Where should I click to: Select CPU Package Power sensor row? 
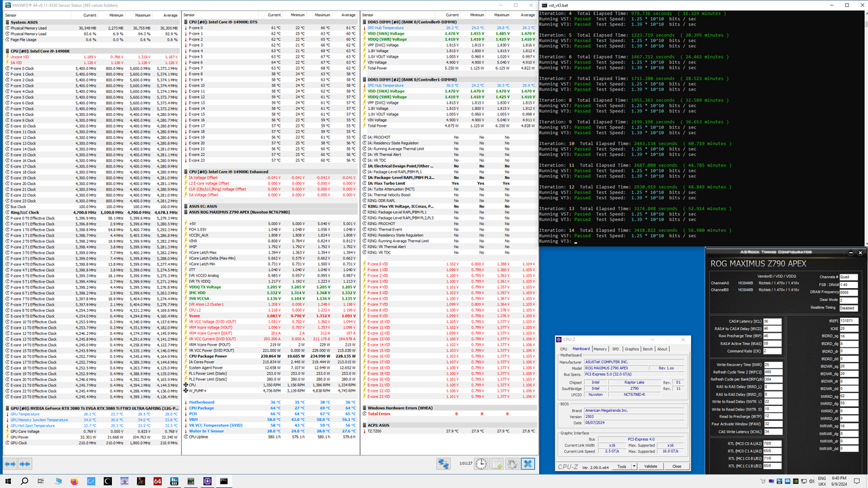270,356
